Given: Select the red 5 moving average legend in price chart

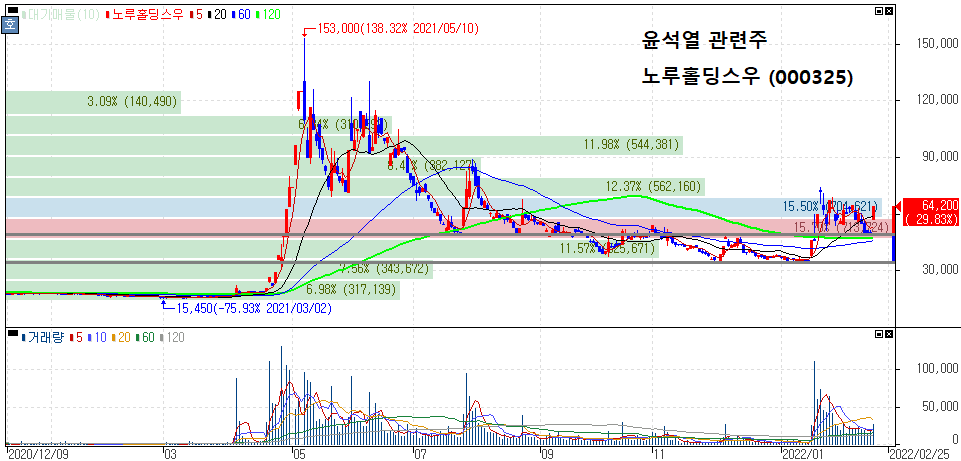Looking at the screenshot, I should click(197, 14).
